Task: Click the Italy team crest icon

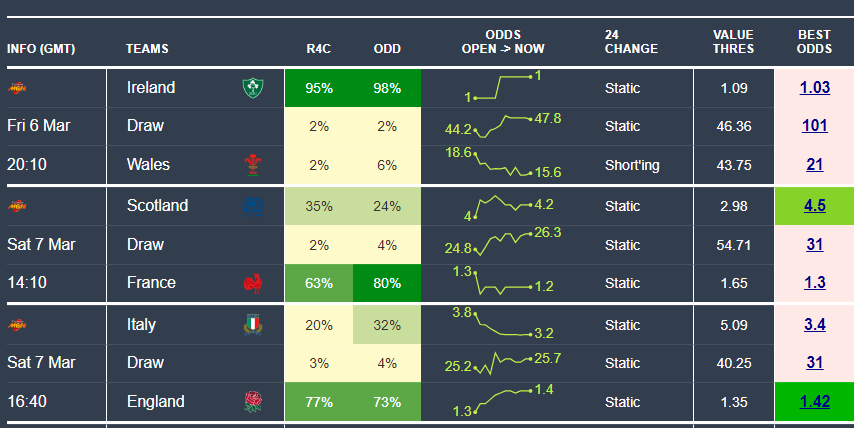Action: tap(250, 325)
